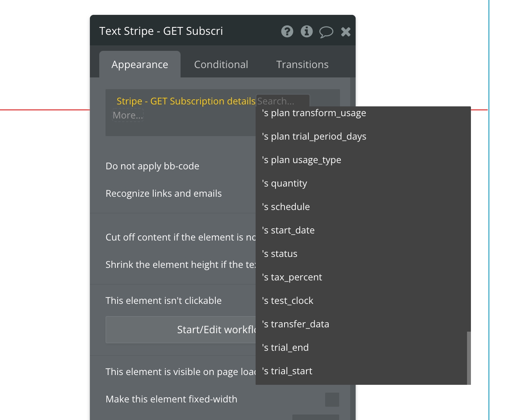Viewport: 519px width, 420px height.
Task: Open the help question mark icon
Action: (287, 31)
